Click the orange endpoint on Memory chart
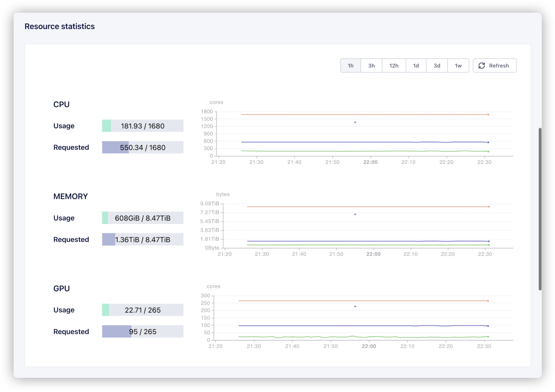555x392 pixels. 489,207
